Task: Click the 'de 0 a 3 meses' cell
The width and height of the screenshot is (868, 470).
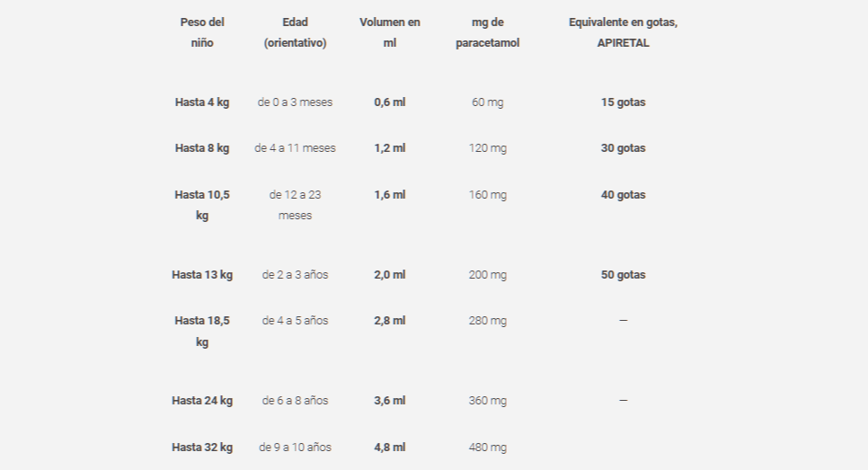Action: pos(295,102)
